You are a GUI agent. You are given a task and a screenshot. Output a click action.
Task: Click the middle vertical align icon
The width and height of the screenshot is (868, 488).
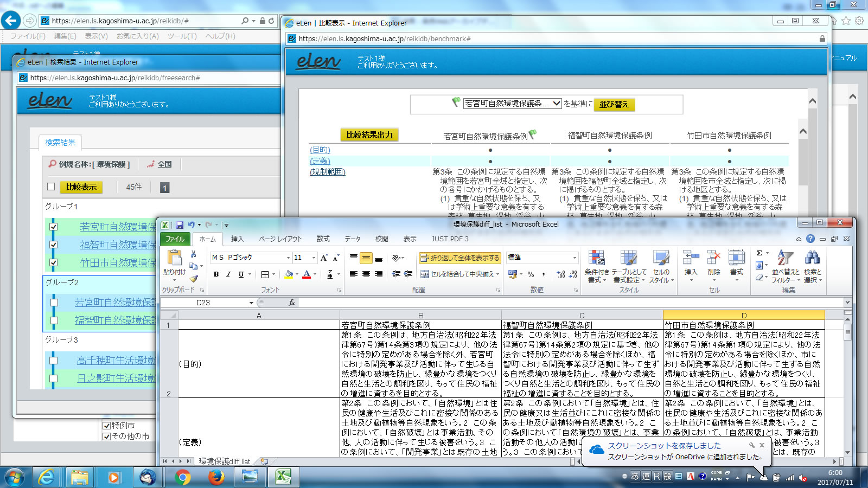click(366, 258)
